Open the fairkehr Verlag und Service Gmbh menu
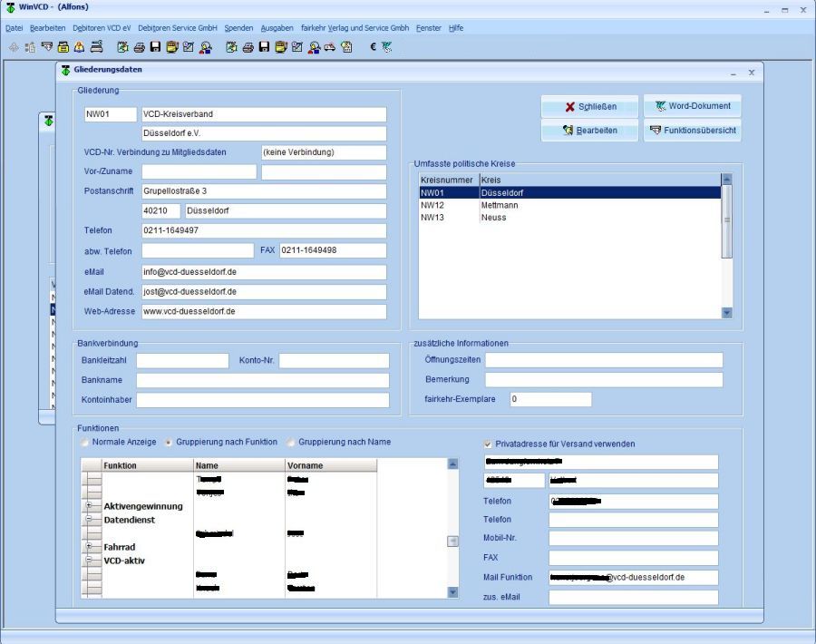 click(355, 28)
